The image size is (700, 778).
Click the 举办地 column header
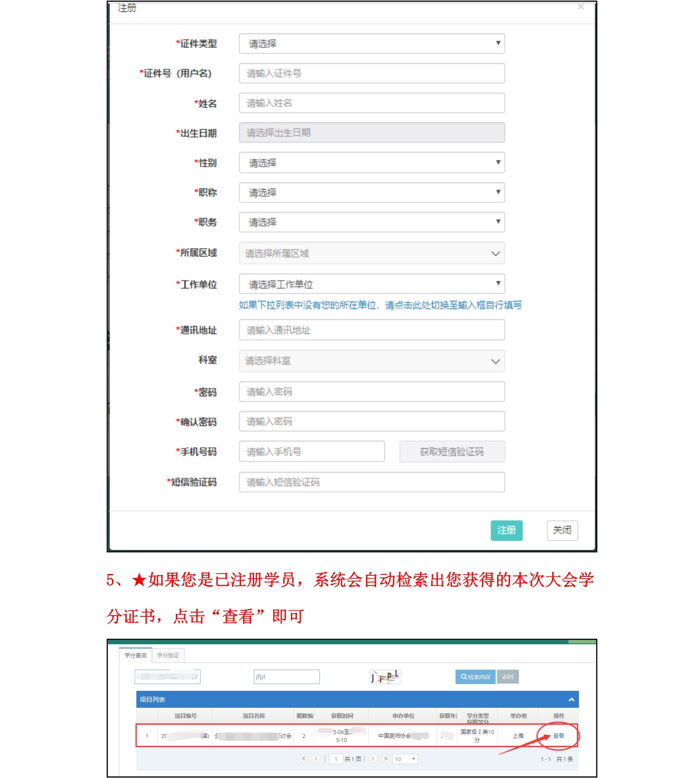coord(519,716)
